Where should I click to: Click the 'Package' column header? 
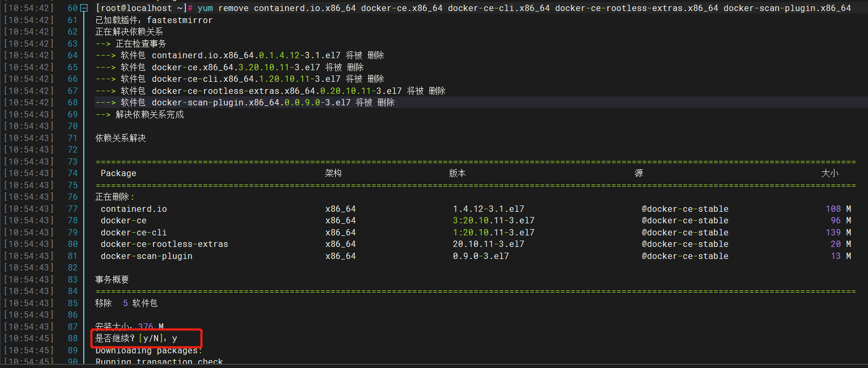[118, 173]
